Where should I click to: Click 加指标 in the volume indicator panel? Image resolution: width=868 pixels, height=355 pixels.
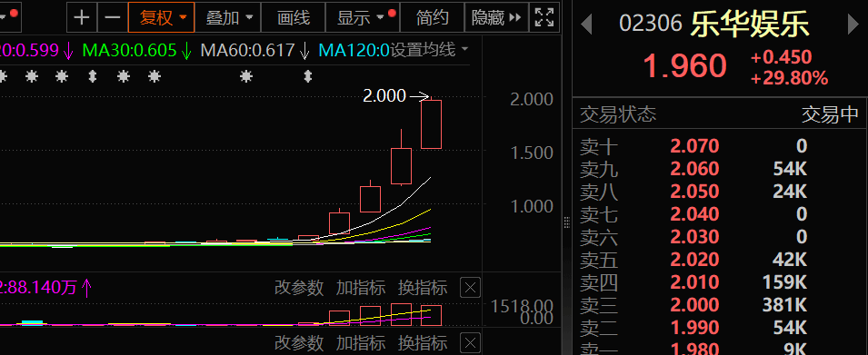pyautogui.click(x=361, y=288)
